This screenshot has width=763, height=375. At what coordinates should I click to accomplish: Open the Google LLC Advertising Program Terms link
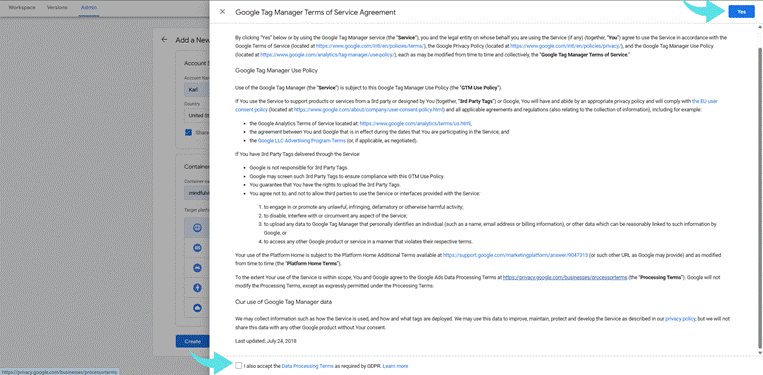[x=302, y=141]
